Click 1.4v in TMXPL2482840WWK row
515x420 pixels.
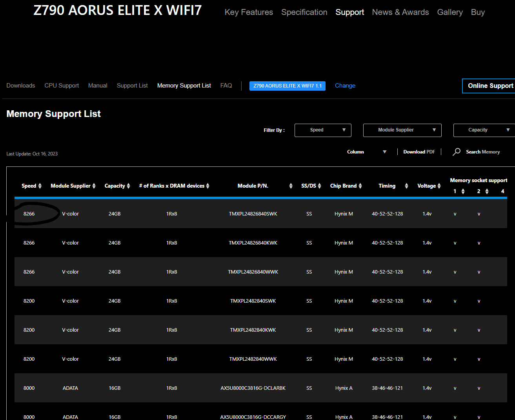click(x=427, y=359)
